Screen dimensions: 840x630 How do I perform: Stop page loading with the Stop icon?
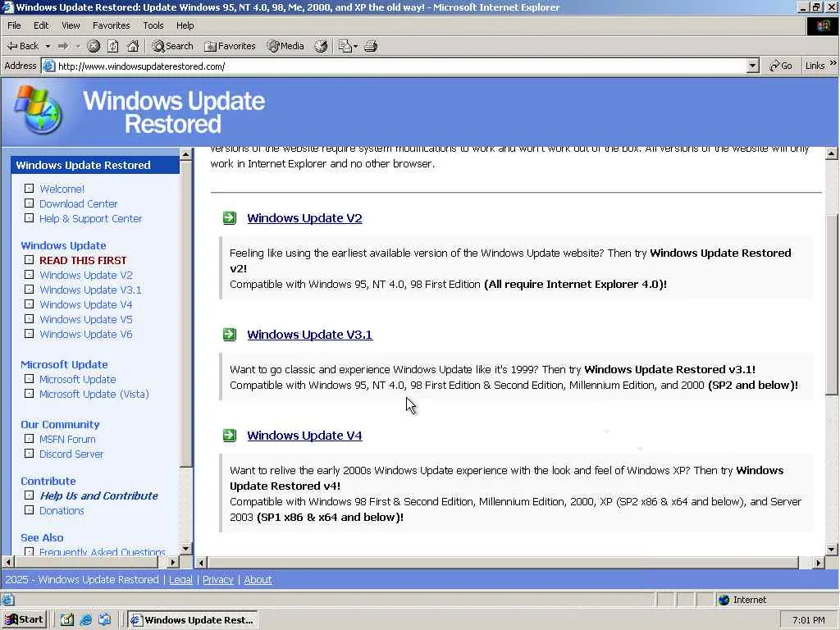pos(94,46)
